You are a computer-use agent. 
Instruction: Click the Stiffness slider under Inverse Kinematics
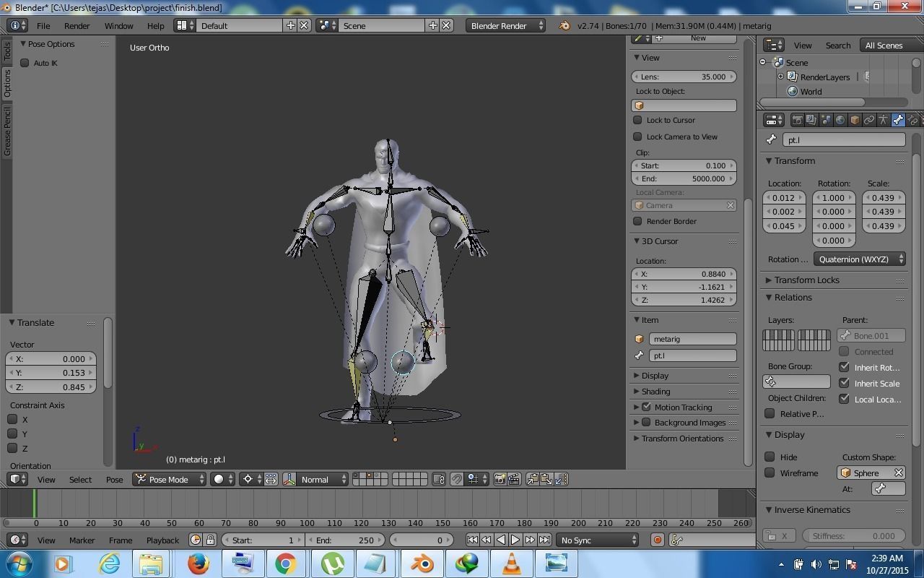[854, 535]
